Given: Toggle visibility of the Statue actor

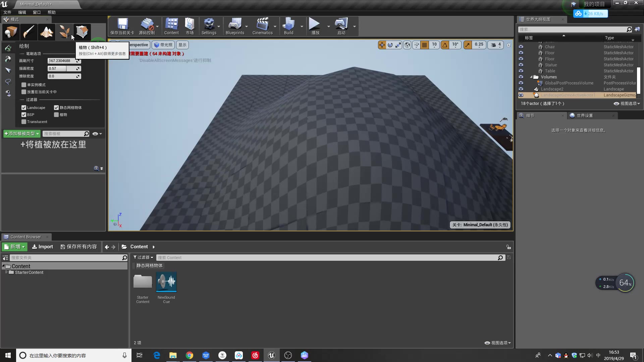Looking at the screenshot, I should 521,65.
